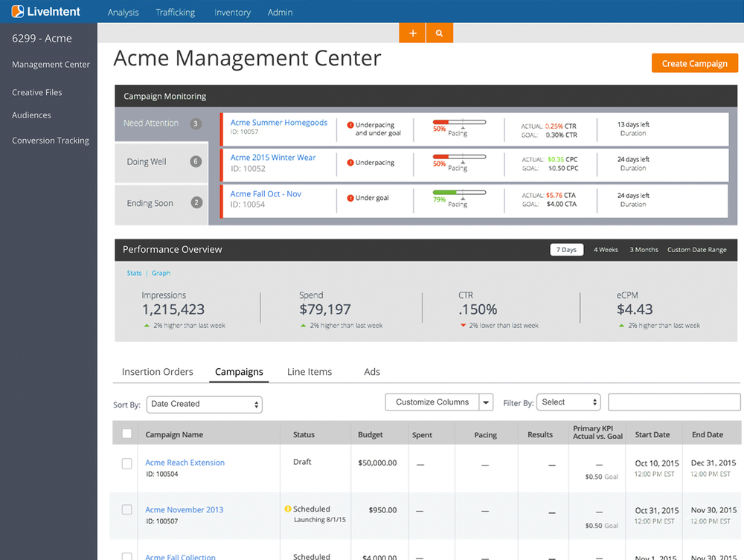The image size is (744, 560).
Task: Show the Stats view link
Action: coord(134,273)
